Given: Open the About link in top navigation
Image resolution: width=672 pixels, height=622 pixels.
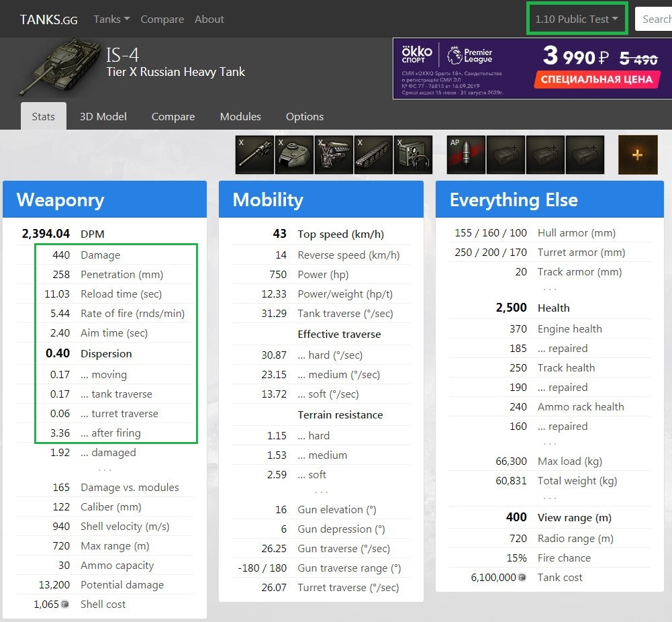Looking at the screenshot, I should (209, 19).
